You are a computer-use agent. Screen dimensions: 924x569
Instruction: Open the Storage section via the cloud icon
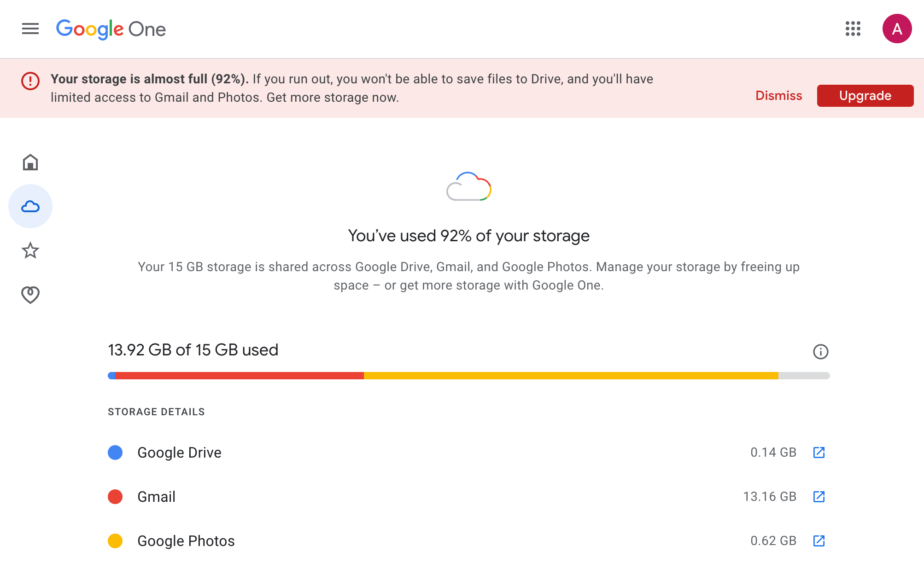[30, 206]
